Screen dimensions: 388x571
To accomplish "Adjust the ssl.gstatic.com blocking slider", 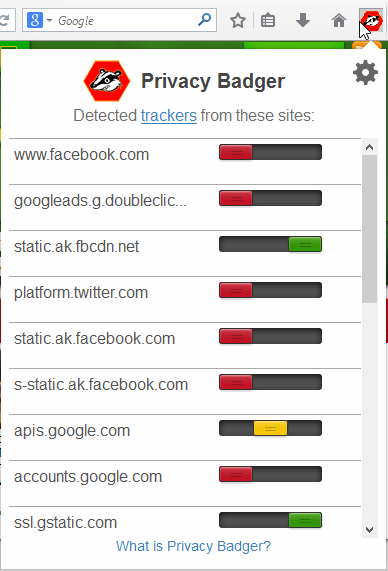I will click(x=270, y=520).
